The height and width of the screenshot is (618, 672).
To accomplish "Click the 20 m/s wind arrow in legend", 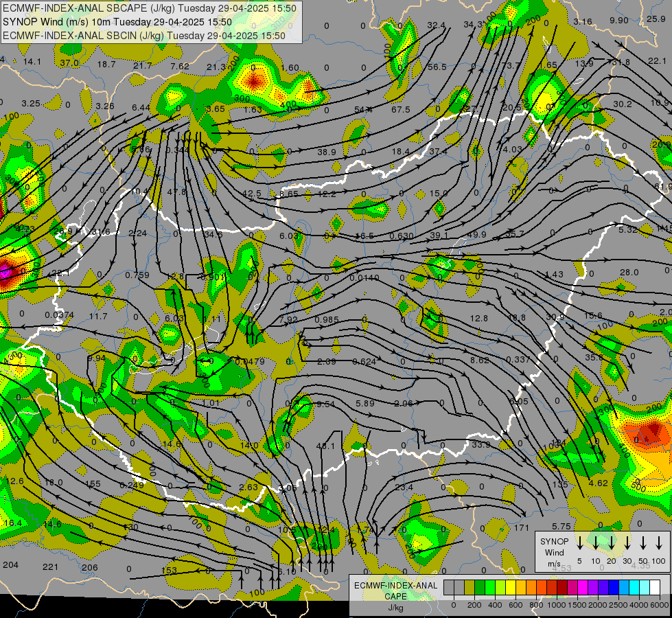I will [611, 542].
